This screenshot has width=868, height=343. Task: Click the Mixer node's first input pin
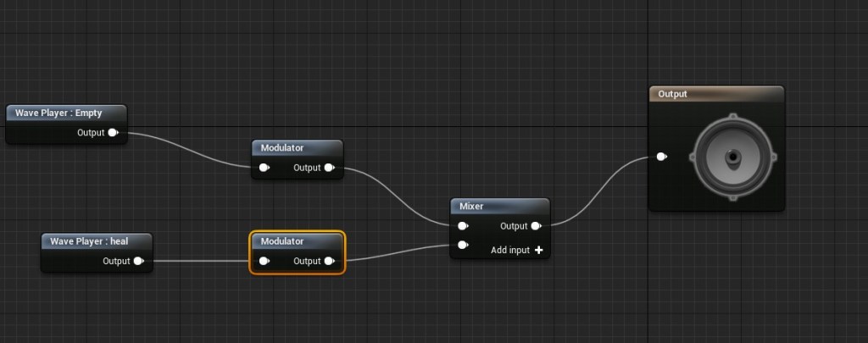coord(462,226)
